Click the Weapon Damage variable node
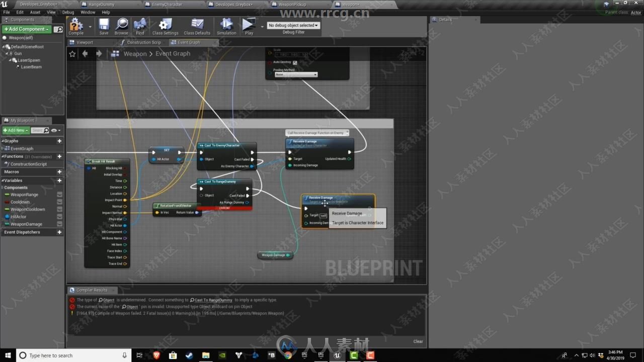Viewport: 644px width, 362px height. click(275, 255)
